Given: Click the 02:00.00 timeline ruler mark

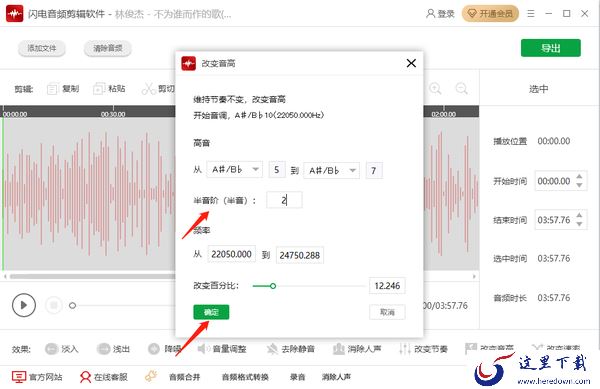Looking at the screenshot, I should tap(443, 114).
